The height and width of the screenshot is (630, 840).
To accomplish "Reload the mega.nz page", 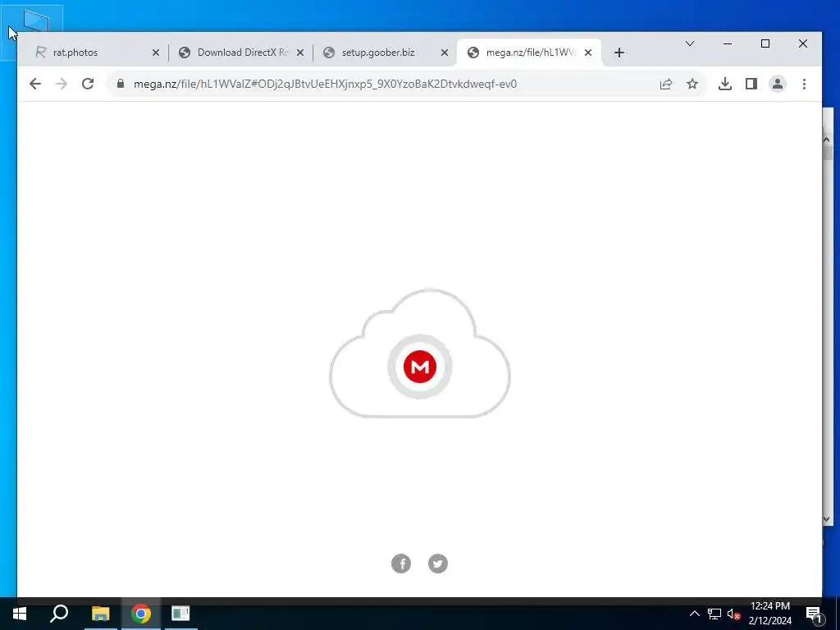I will tap(88, 84).
